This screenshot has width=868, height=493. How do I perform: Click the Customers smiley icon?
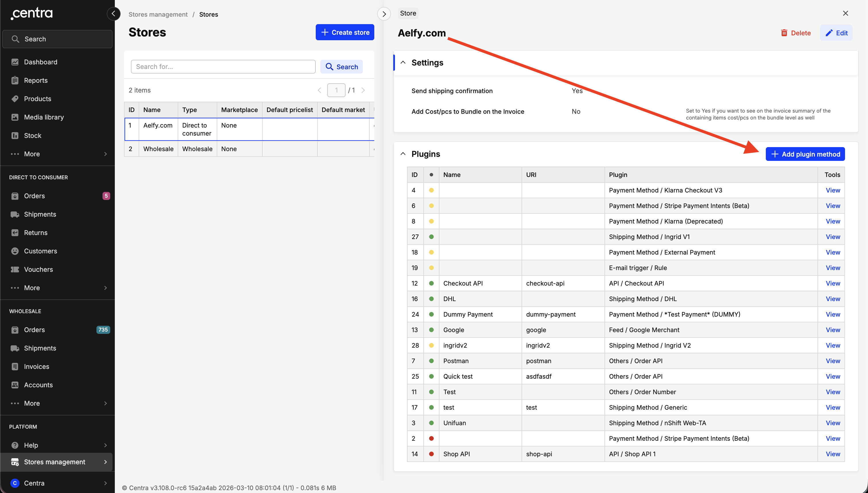click(15, 251)
